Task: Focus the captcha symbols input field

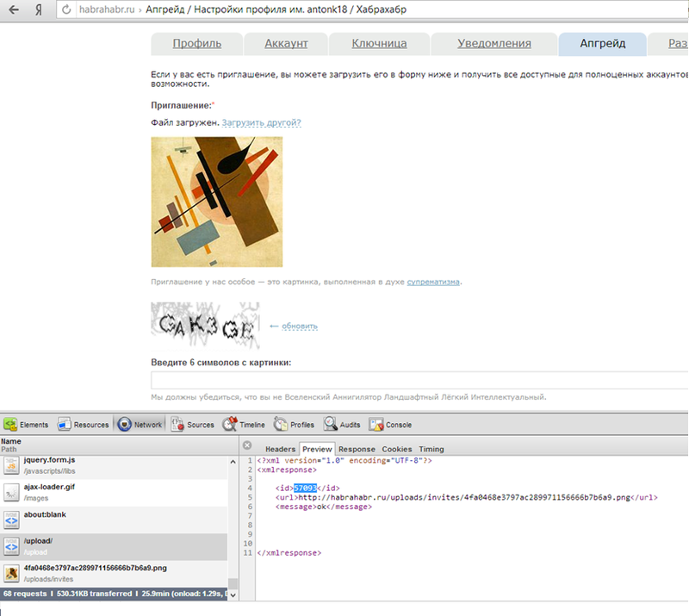Action: [x=419, y=380]
